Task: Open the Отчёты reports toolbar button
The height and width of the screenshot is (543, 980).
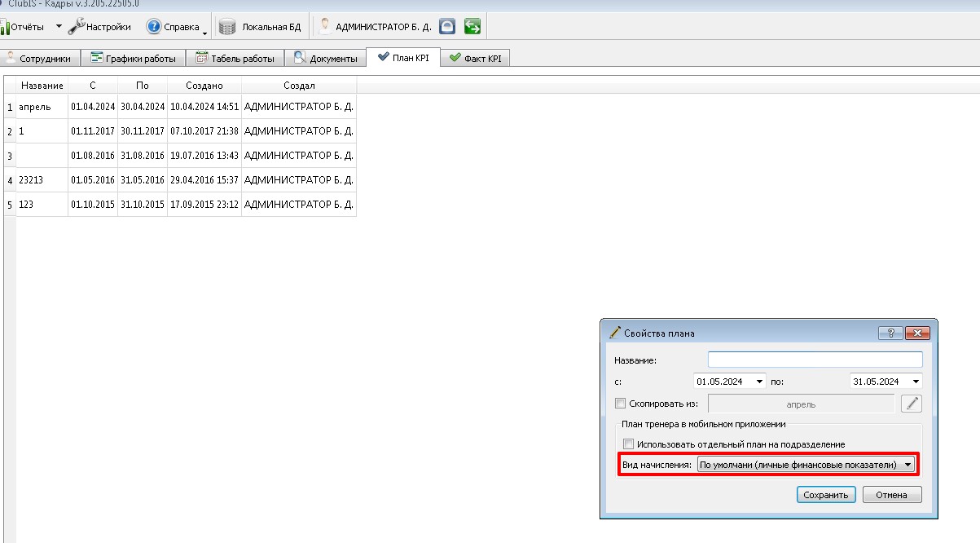Action: (23, 27)
